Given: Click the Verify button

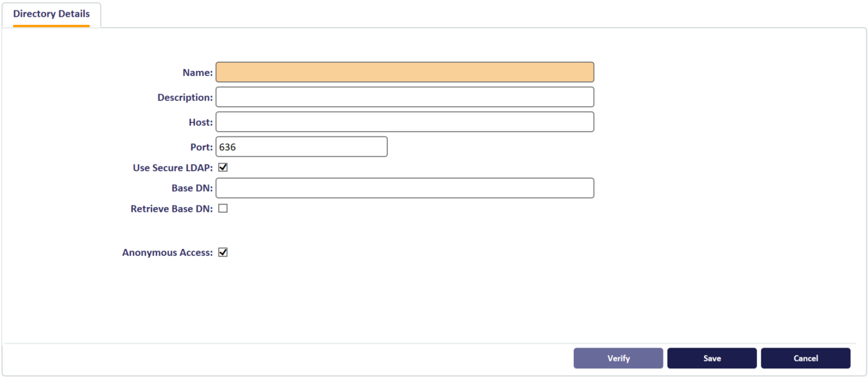Looking at the screenshot, I should [x=619, y=359].
